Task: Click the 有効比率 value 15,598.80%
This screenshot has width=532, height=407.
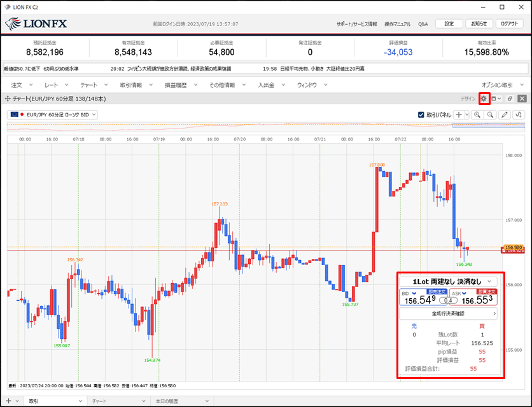Action: (x=487, y=52)
